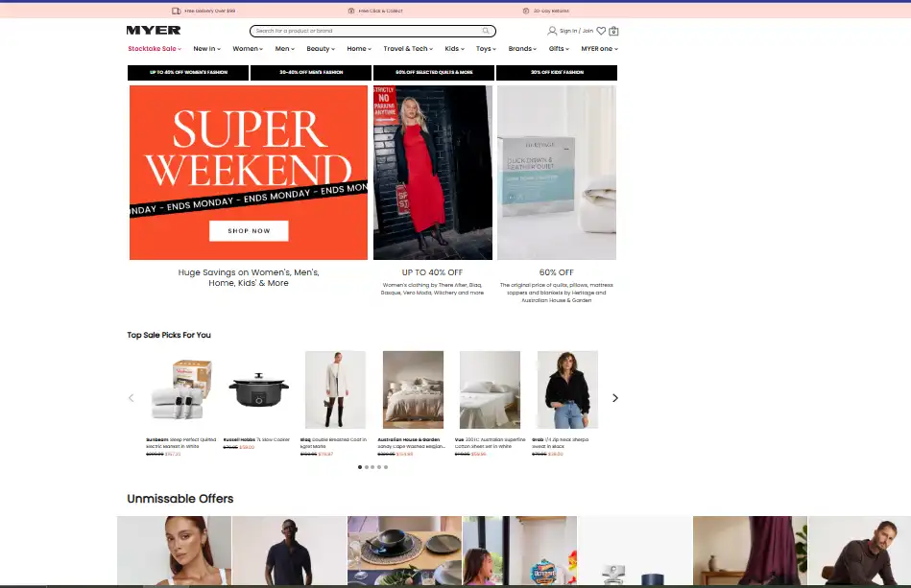Click Sunbeam Sleep Perfect product title
This screenshot has width=911, height=588.
click(x=180, y=443)
